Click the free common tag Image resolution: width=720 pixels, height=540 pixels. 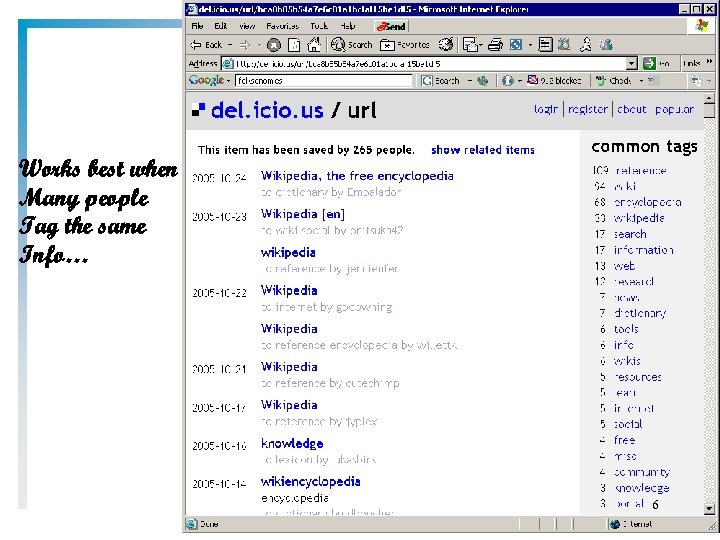coord(624,440)
